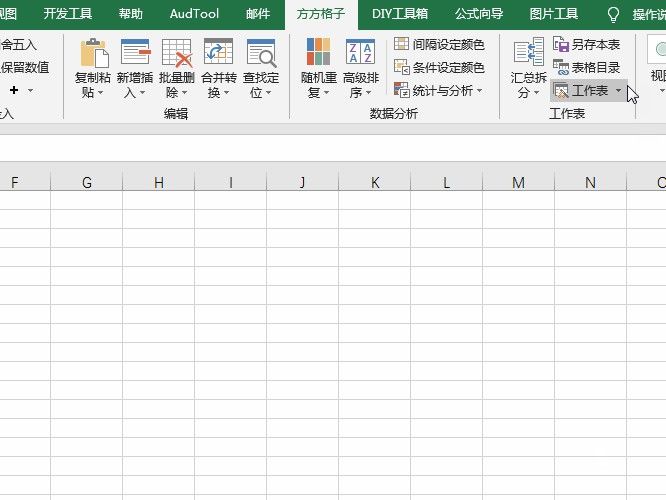Expand the 批量删除 dropdown arrow
This screenshot has width=666, height=500.
pos(184,92)
